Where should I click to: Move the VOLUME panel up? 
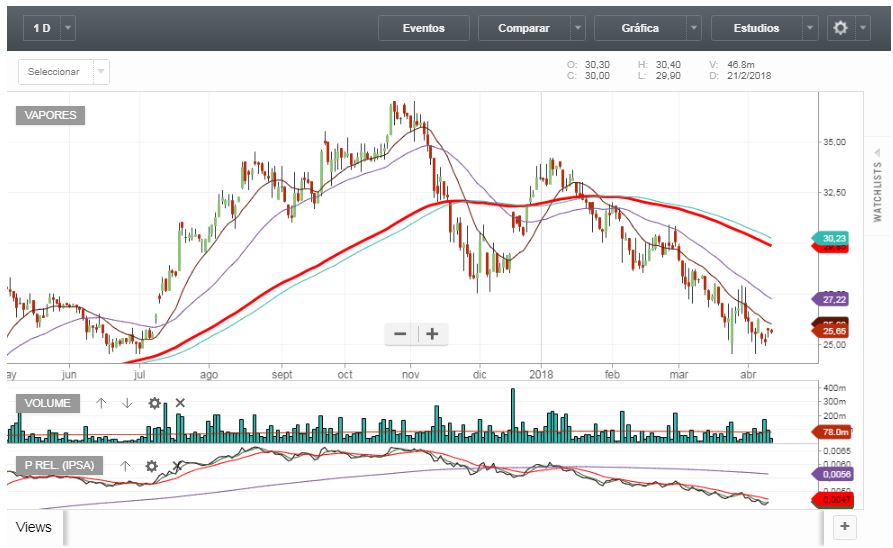coord(101,403)
